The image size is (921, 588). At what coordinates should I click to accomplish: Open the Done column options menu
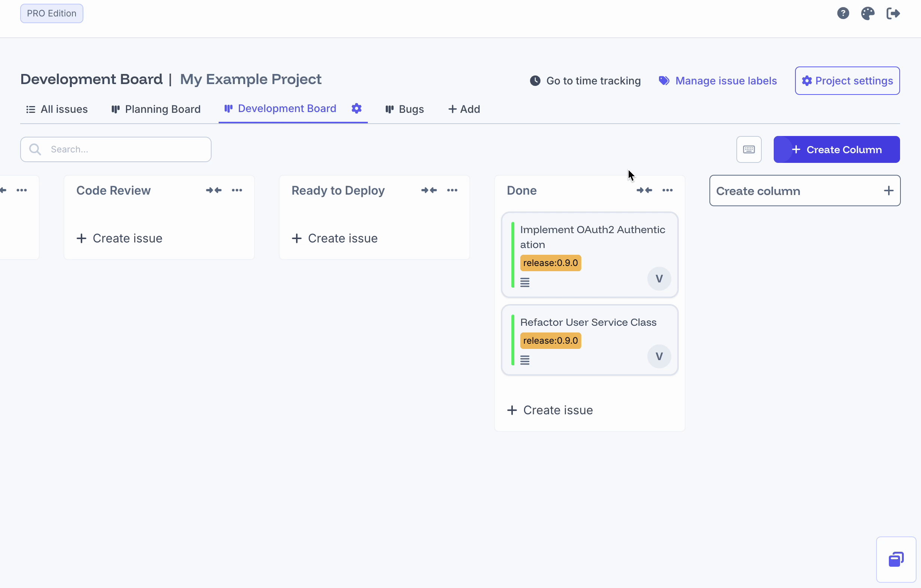[x=668, y=191]
